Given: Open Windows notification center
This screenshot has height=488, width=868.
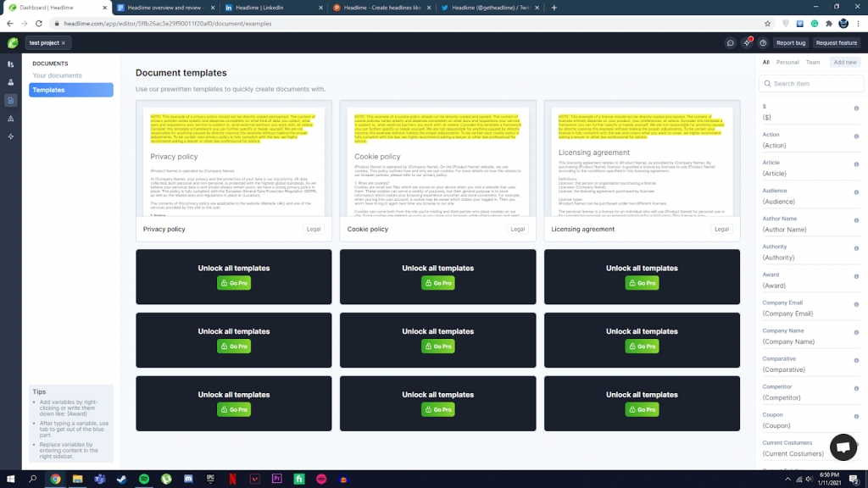Looking at the screenshot, I should [x=854, y=480].
